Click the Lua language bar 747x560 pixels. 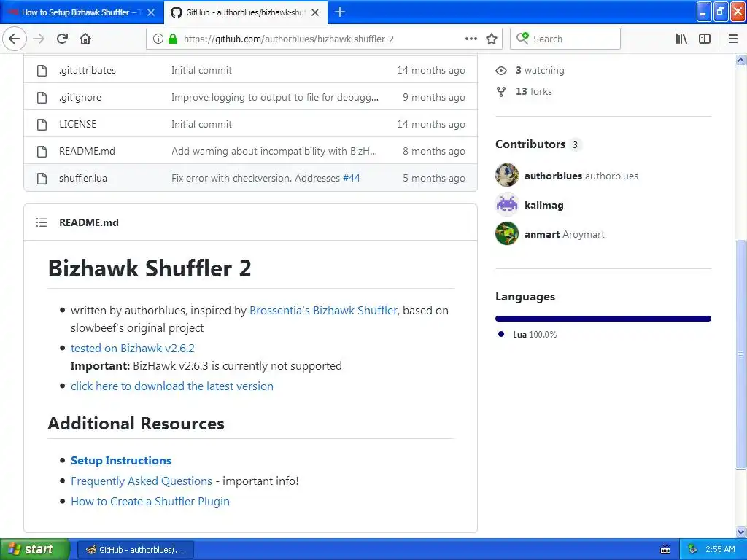[603, 319]
